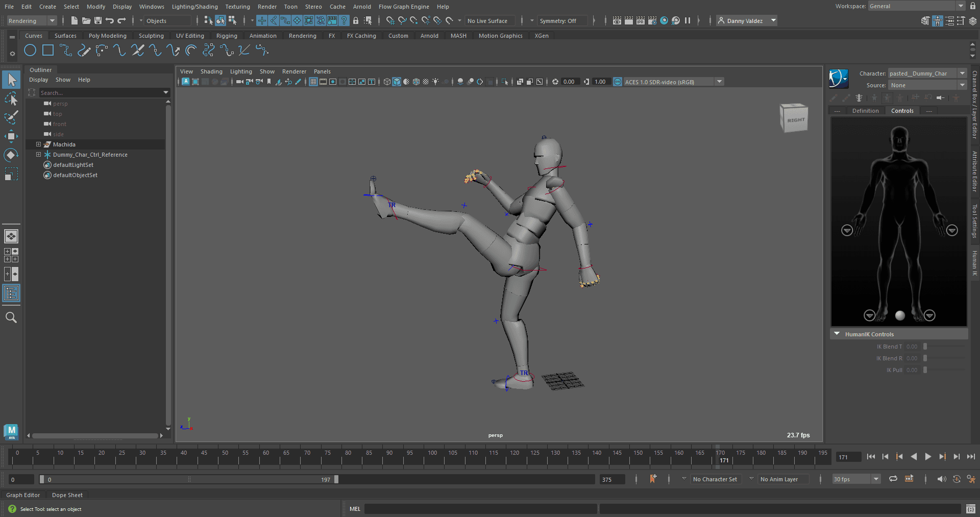This screenshot has width=980, height=517.
Task: Switch to the Animation shelf tab
Action: coord(263,36)
